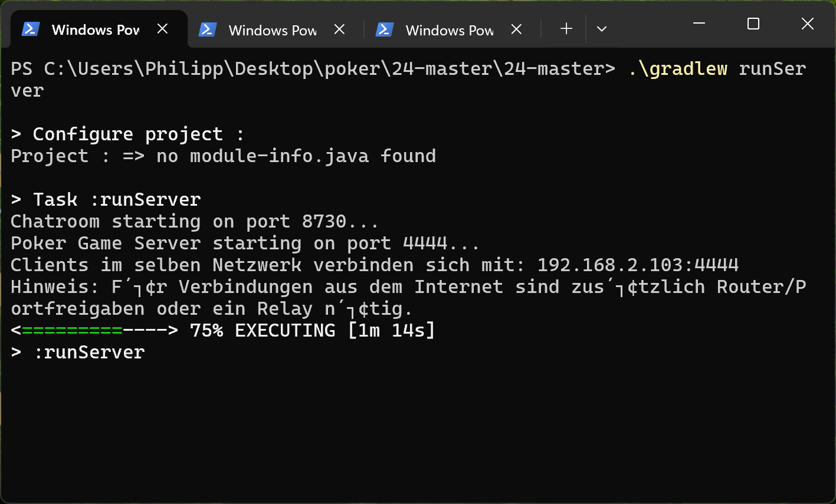Switch to the second Windows PowerShell tab
The height and width of the screenshot is (504, 836).
[x=271, y=30]
